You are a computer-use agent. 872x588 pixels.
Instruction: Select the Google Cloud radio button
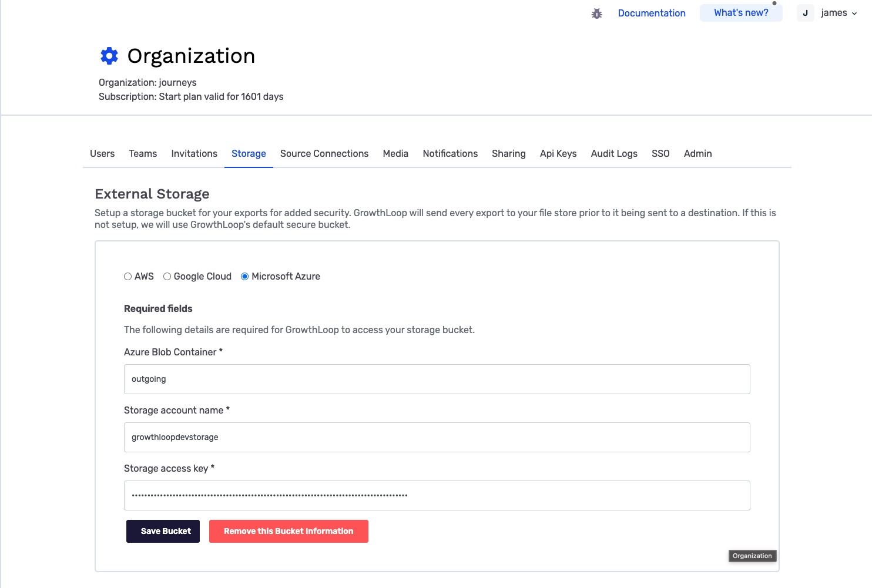[x=167, y=277]
